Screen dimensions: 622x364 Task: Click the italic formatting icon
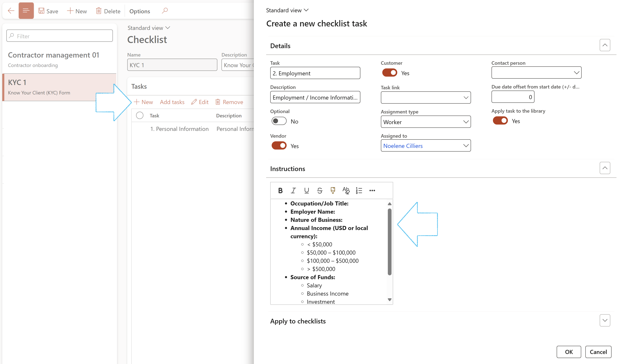point(293,191)
